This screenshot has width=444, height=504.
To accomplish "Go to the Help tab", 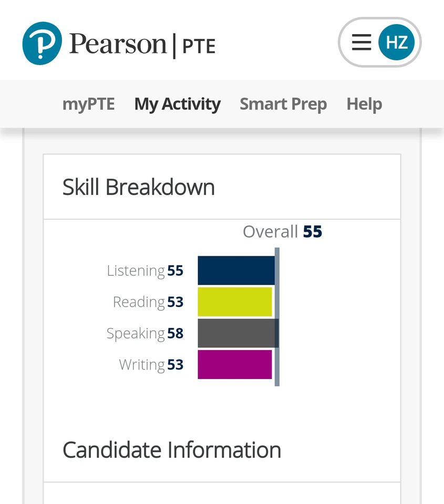I will click(x=364, y=104).
